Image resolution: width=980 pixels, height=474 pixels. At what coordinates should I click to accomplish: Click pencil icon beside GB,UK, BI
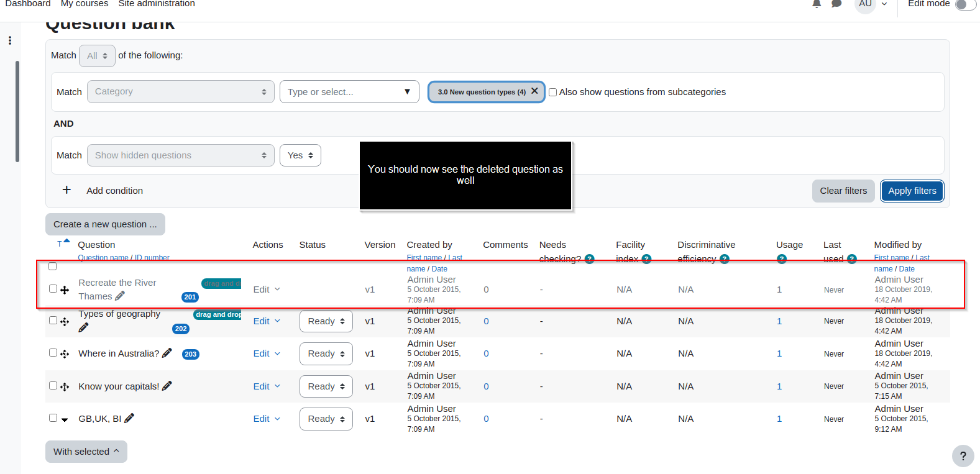129,418
